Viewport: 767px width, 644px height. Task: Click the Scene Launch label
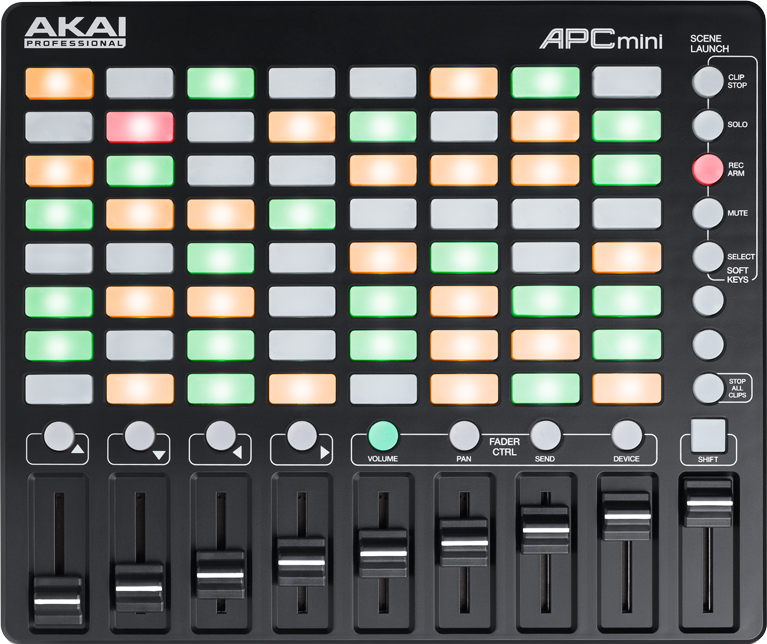point(709,44)
